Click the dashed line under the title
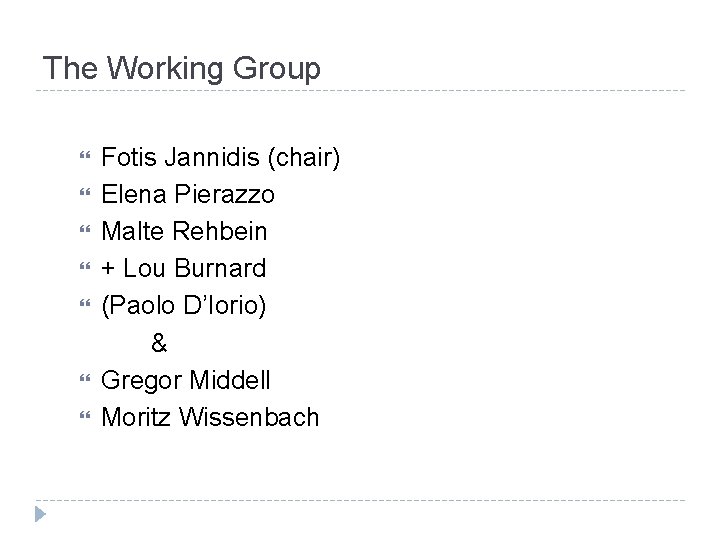720x540 pixels. coord(360,92)
